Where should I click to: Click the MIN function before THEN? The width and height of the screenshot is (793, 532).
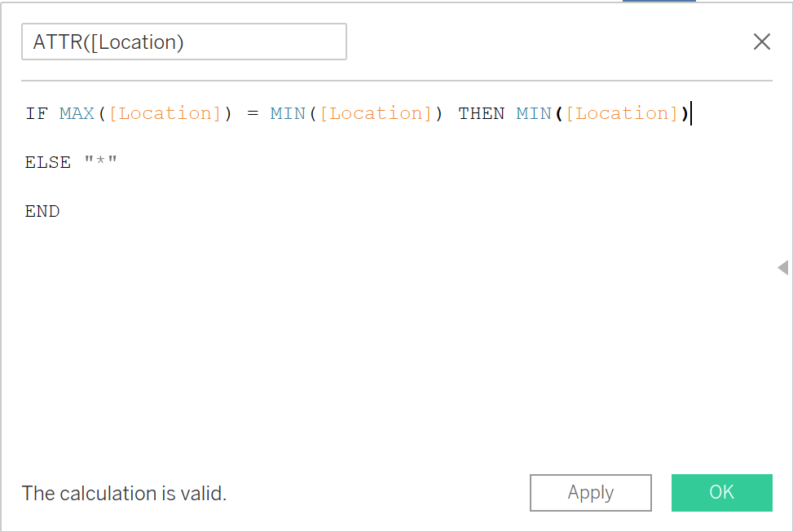[288, 113]
